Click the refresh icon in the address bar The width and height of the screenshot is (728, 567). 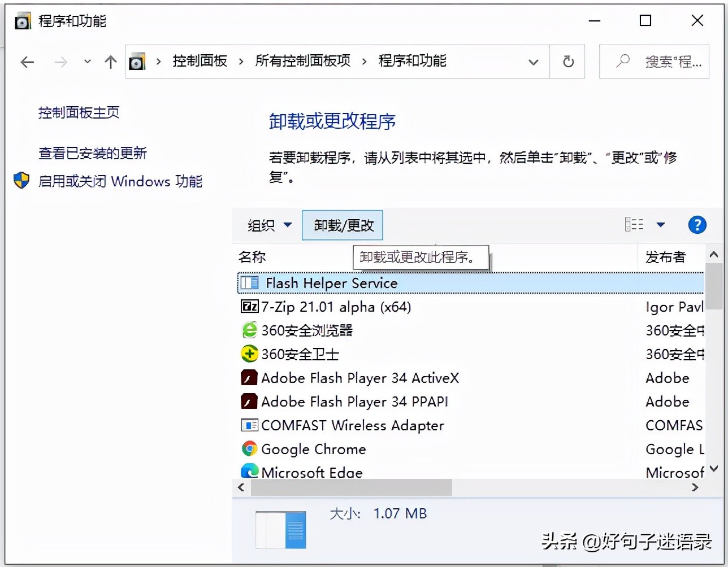567,62
